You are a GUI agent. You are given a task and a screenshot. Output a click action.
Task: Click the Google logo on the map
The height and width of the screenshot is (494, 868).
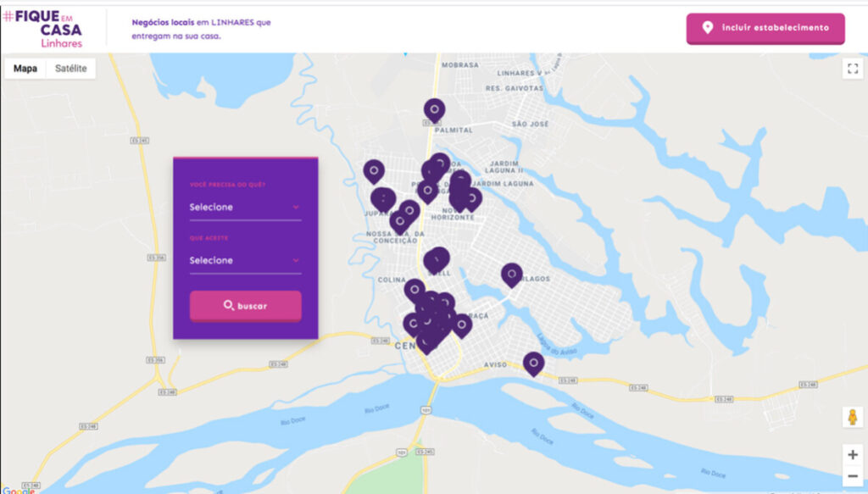coord(19,490)
